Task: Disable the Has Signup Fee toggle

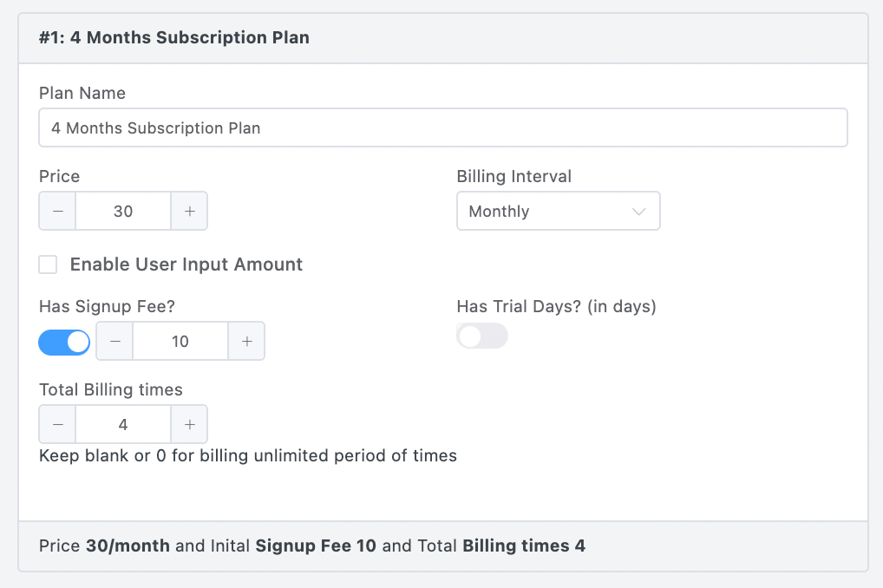Action: pos(64,342)
